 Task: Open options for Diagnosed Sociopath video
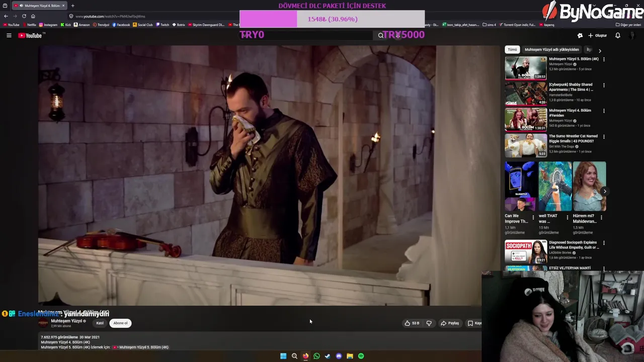604,243
